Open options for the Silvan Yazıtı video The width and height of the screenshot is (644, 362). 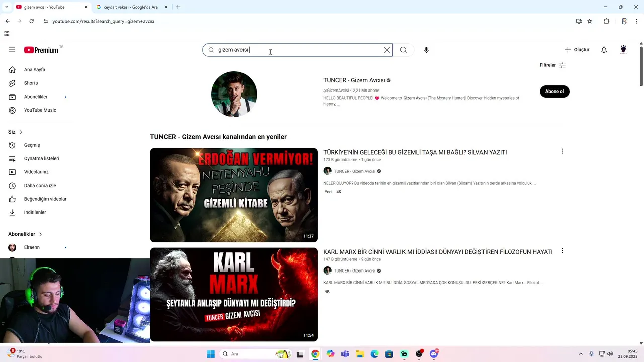562,151
